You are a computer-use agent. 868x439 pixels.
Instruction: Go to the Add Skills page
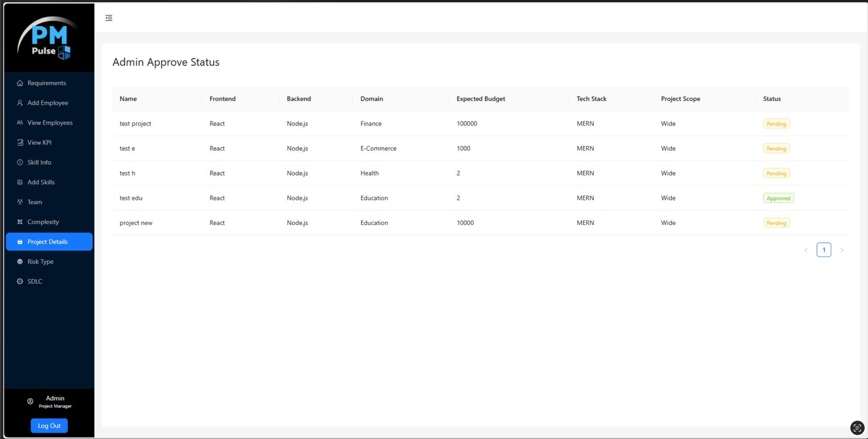tap(41, 183)
